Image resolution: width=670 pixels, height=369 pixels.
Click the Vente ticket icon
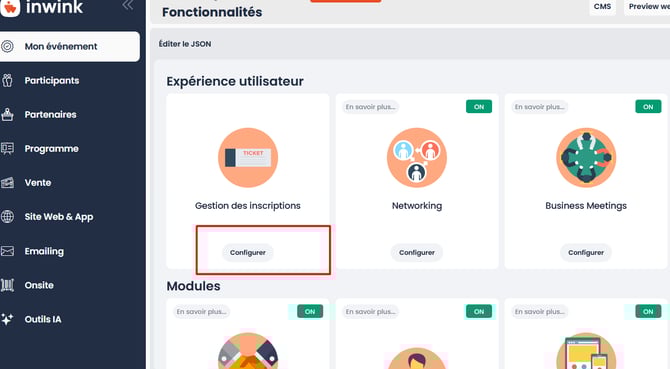(x=7, y=183)
